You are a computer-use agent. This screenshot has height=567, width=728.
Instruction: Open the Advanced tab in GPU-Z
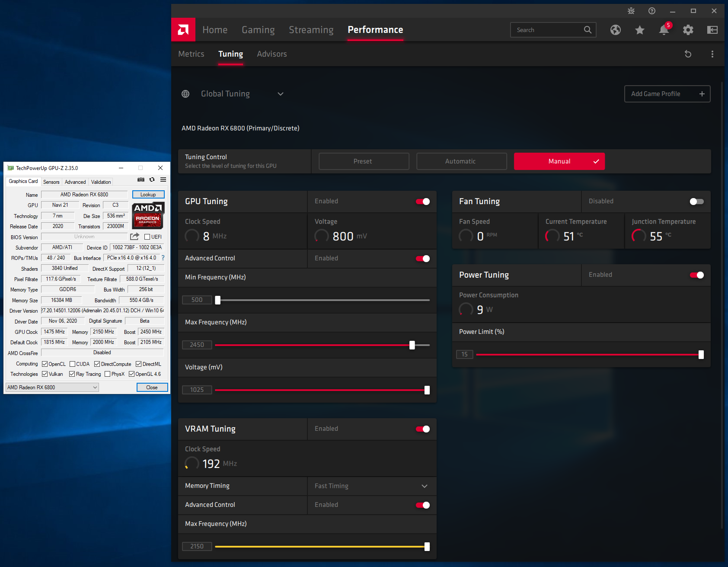[x=75, y=182]
